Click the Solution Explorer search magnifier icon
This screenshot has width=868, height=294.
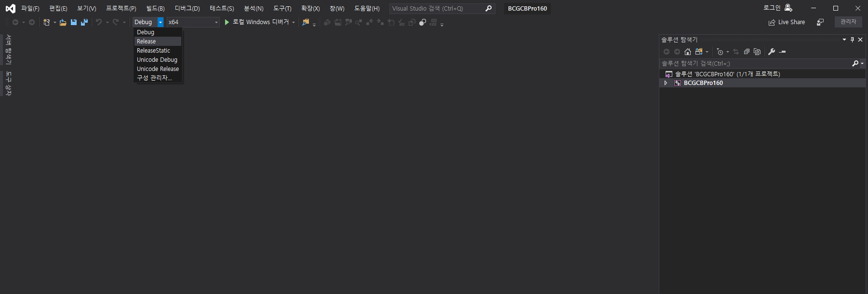(x=855, y=63)
